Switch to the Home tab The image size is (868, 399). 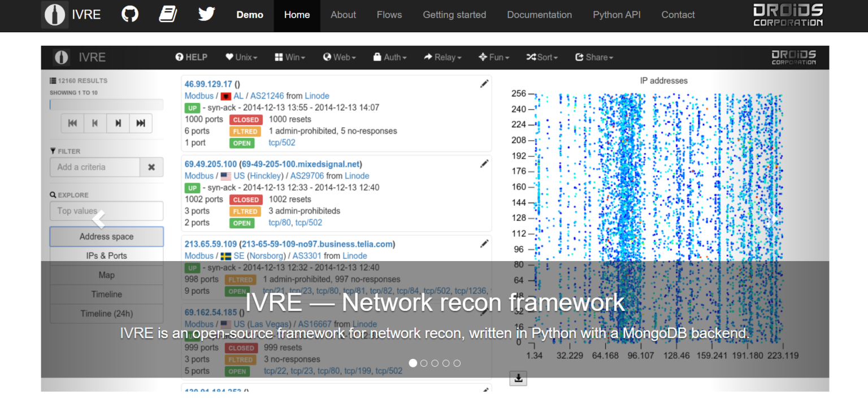pyautogui.click(x=297, y=15)
